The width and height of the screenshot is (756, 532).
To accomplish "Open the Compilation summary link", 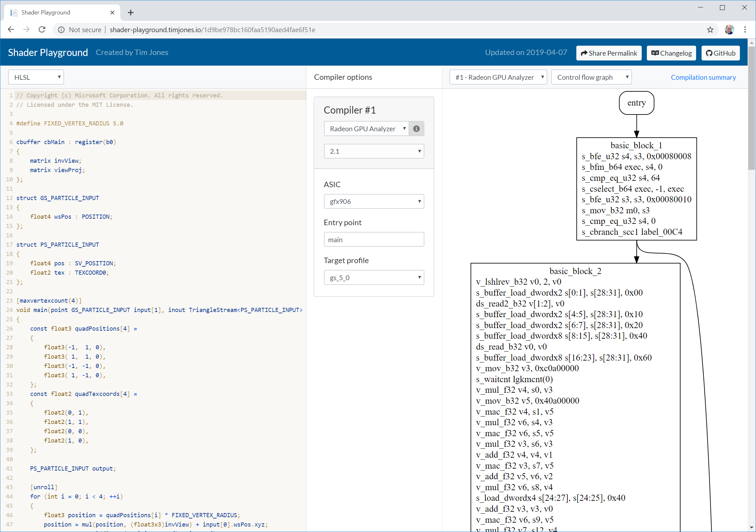I will 703,77.
